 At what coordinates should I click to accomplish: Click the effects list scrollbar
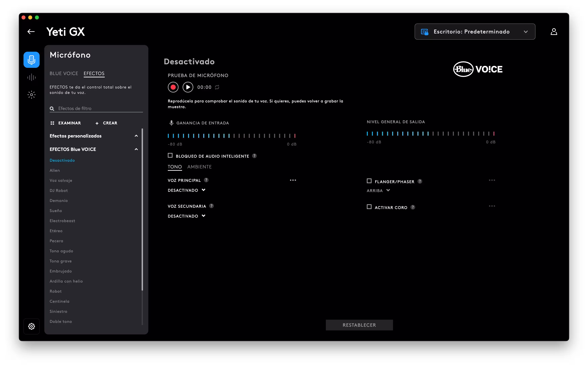click(142, 209)
